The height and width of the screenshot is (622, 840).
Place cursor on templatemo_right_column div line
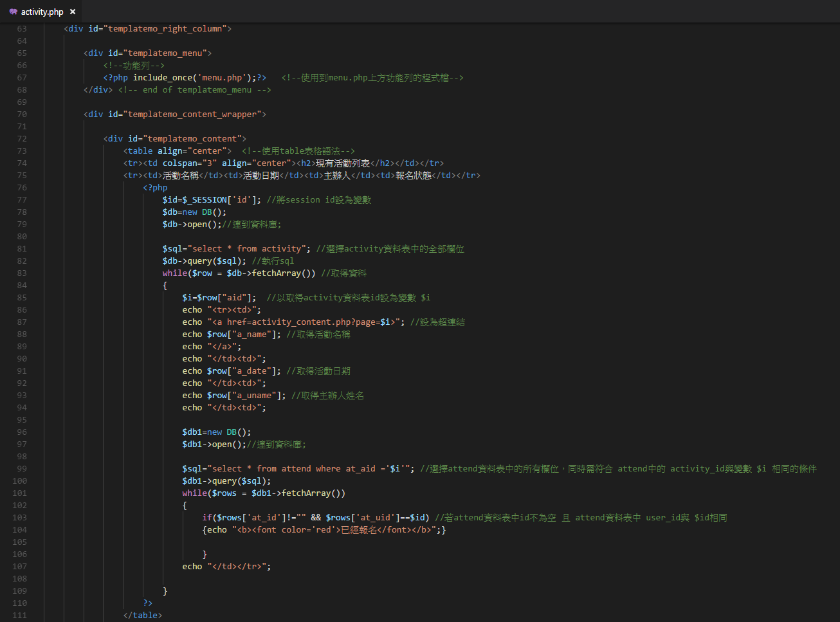tap(147, 29)
